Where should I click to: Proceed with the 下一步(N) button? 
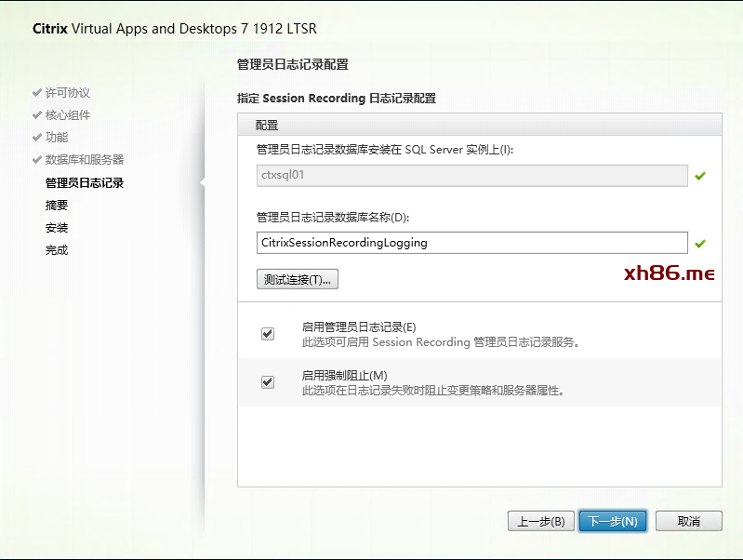(x=612, y=521)
